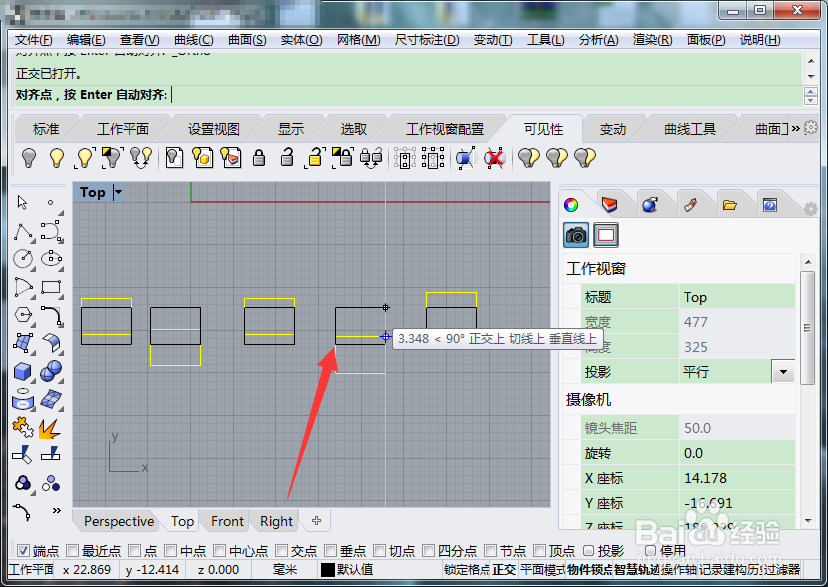The width and height of the screenshot is (828, 587).
Task: Enable the 中点 object snap
Action: click(170, 551)
